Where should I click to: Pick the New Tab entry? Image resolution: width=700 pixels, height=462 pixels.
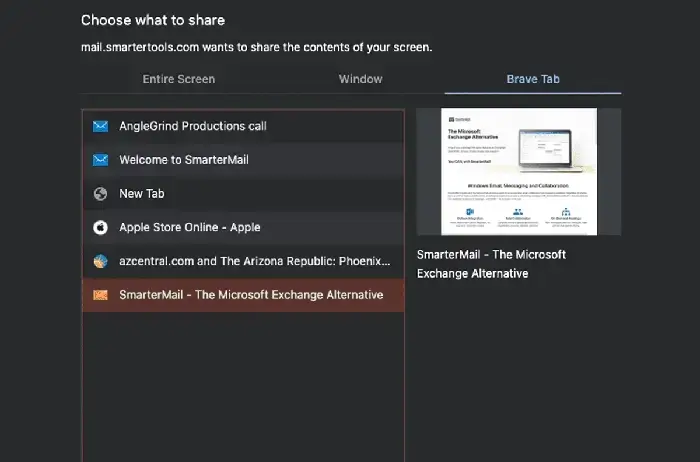tap(243, 194)
